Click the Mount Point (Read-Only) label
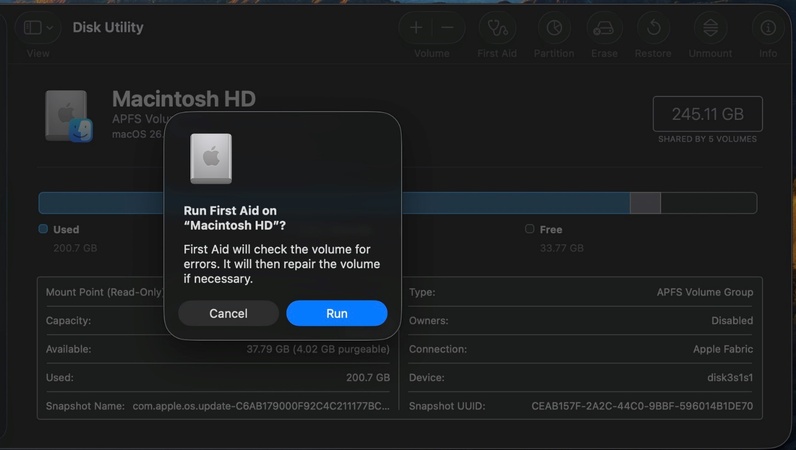This screenshot has width=796, height=450. point(105,292)
